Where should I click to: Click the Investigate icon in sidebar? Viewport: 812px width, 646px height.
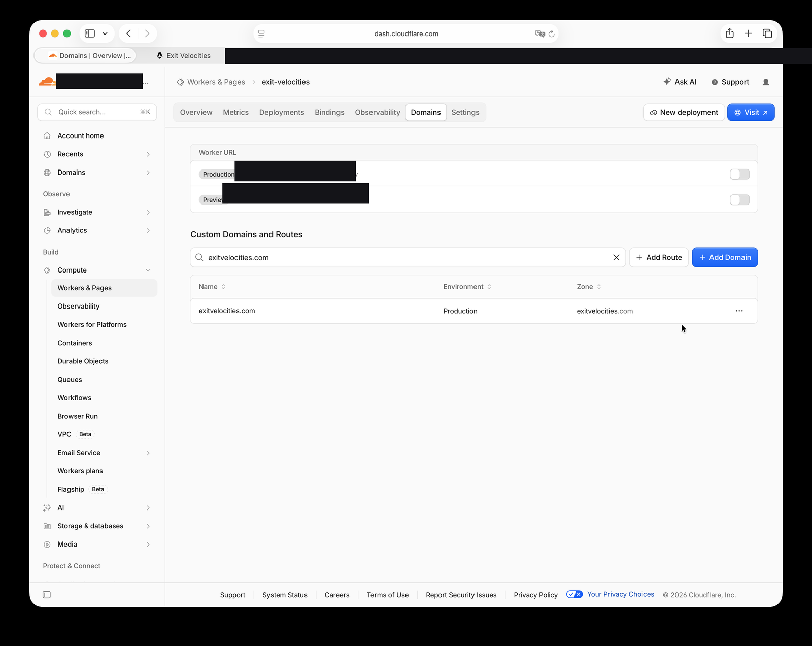pyautogui.click(x=47, y=212)
